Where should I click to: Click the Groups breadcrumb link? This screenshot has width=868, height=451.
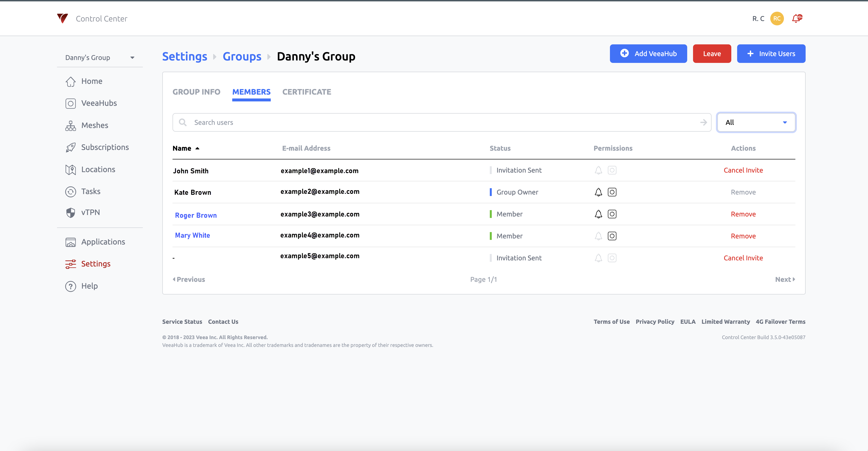tap(242, 57)
